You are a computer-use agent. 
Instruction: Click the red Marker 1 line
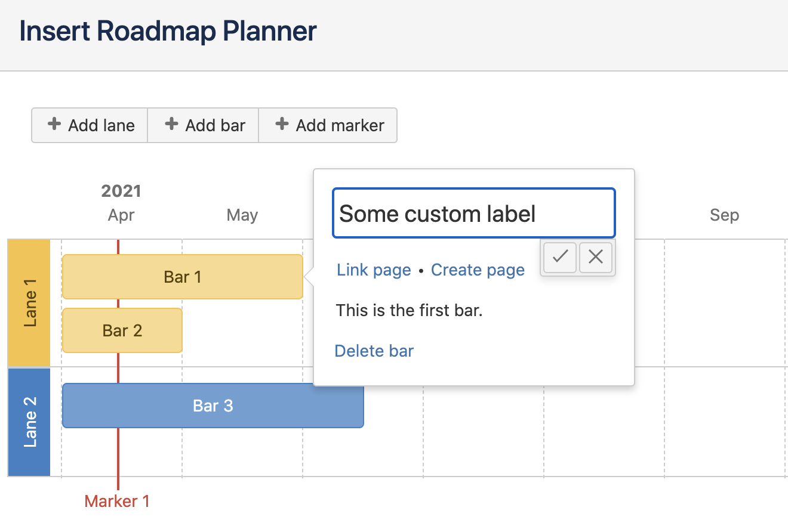(118, 453)
